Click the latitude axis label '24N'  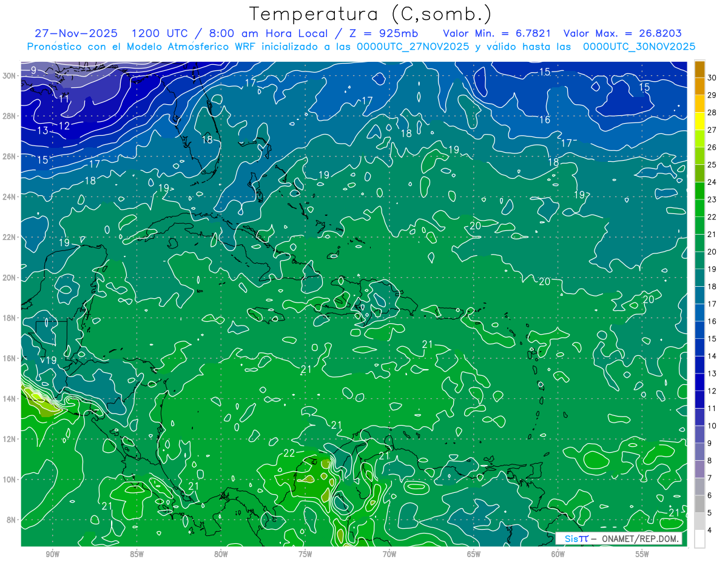[x=9, y=196]
